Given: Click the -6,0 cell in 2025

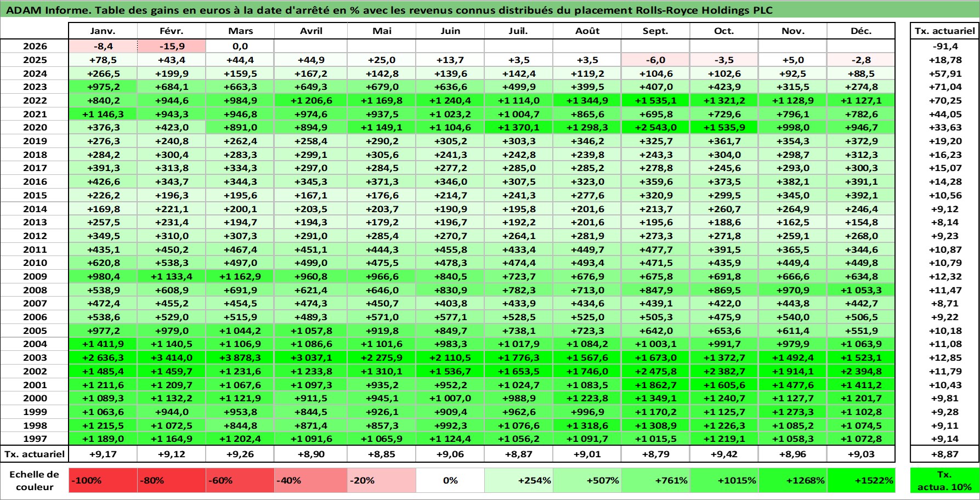Looking at the screenshot, I should tap(655, 60).
